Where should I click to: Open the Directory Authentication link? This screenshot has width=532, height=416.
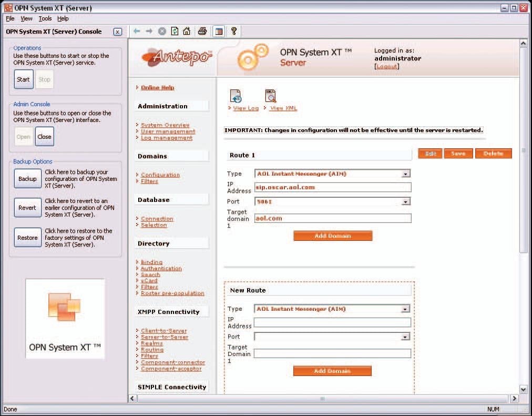(x=161, y=268)
